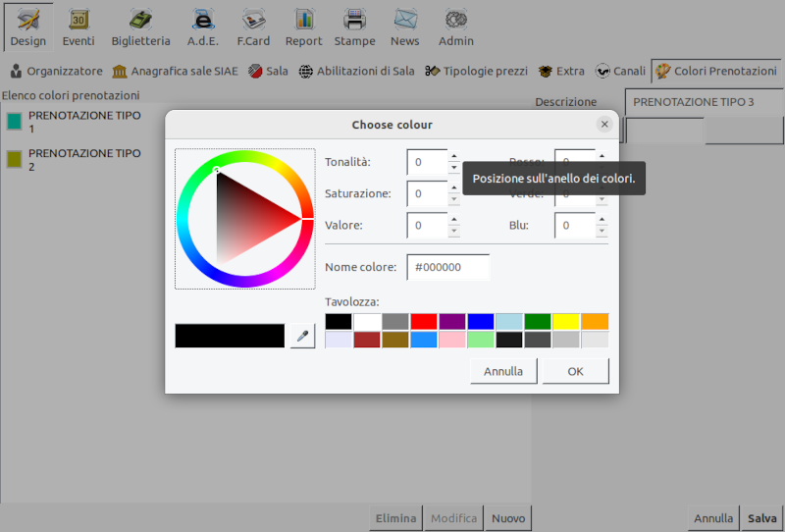This screenshot has width=785, height=532.
Task: Click the large black colour preview bar
Action: [x=230, y=336]
